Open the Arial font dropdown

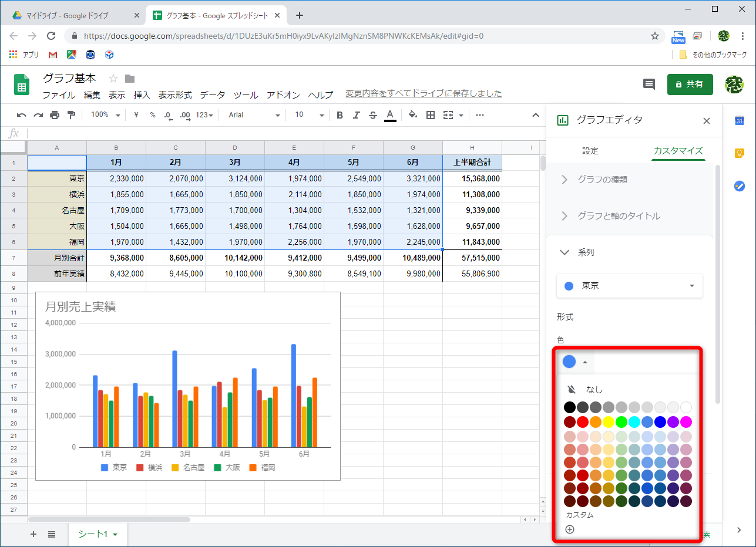[254, 115]
